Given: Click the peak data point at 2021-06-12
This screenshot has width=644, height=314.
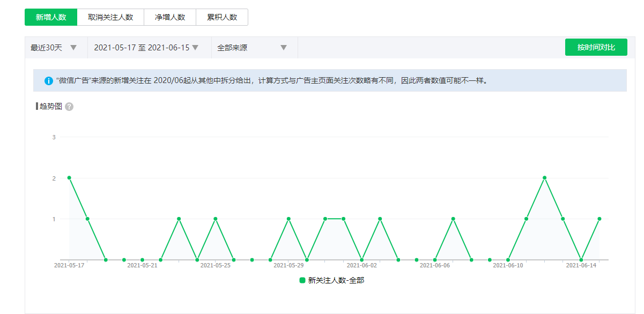Looking at the screenshot, I should click(544, 178).
